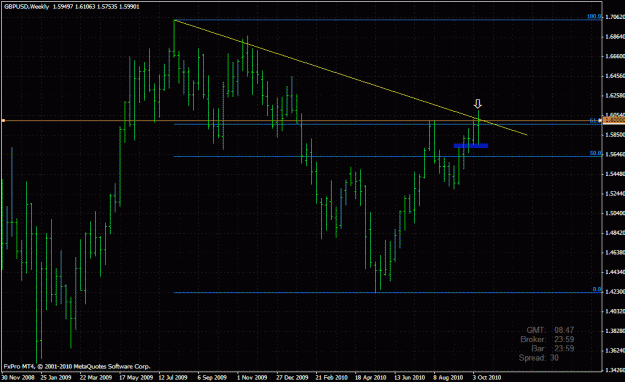Screen dimensions: 625x382
Task: Click the Fibonacci 100.0 level label
Action: click(594, 17)
